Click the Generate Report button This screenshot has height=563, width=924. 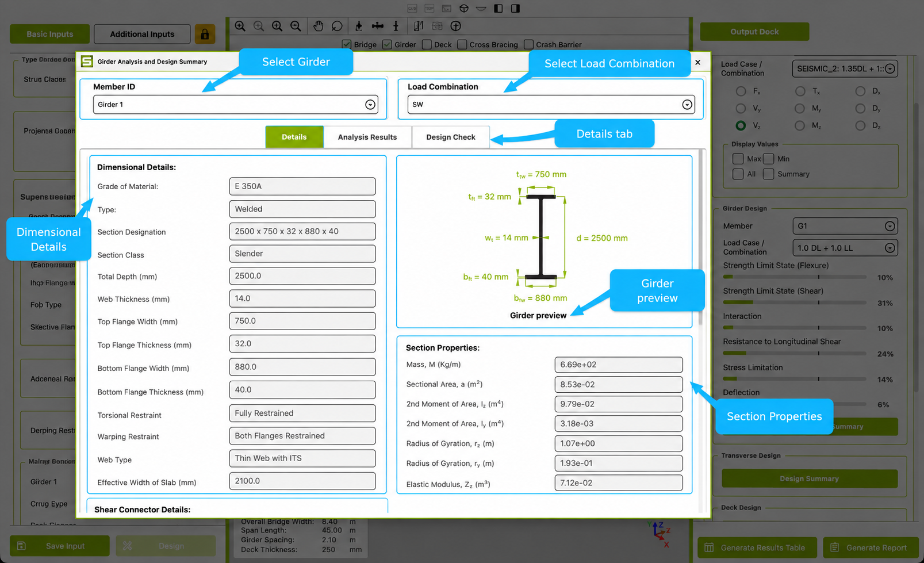pyautogui.click(x=871, y=547)
